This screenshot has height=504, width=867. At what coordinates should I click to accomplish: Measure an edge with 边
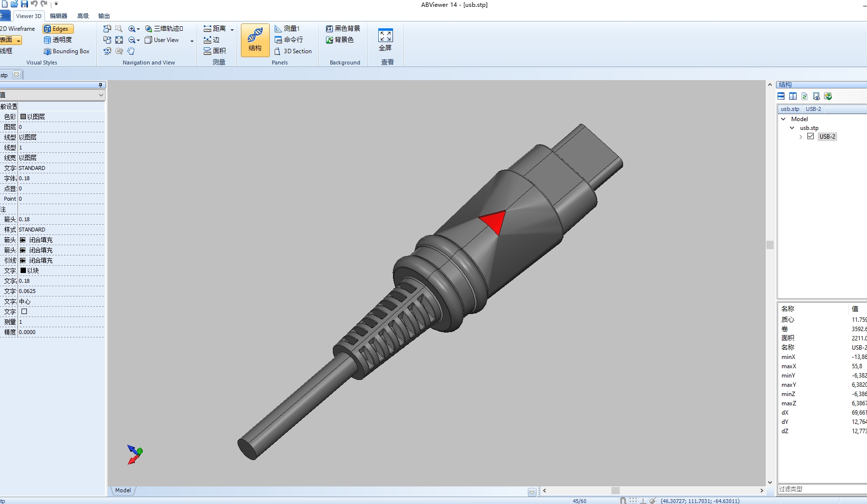coord(212,40)
